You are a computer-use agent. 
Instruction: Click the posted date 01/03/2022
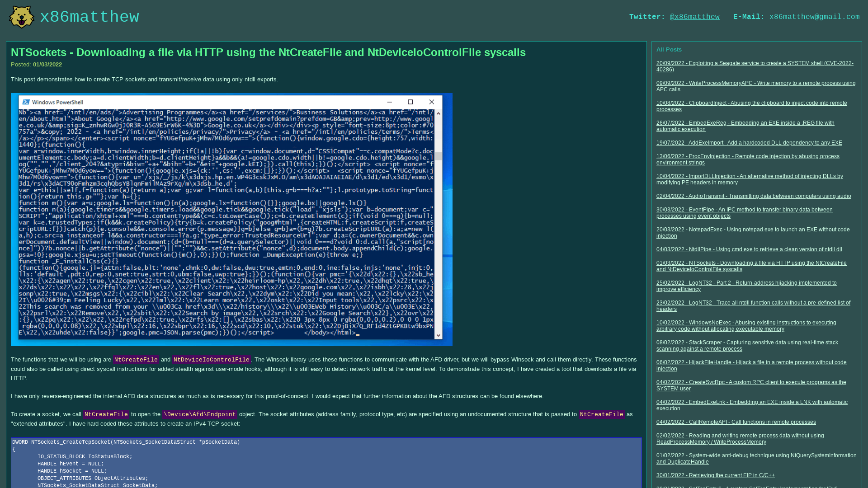tap(47, 65)
